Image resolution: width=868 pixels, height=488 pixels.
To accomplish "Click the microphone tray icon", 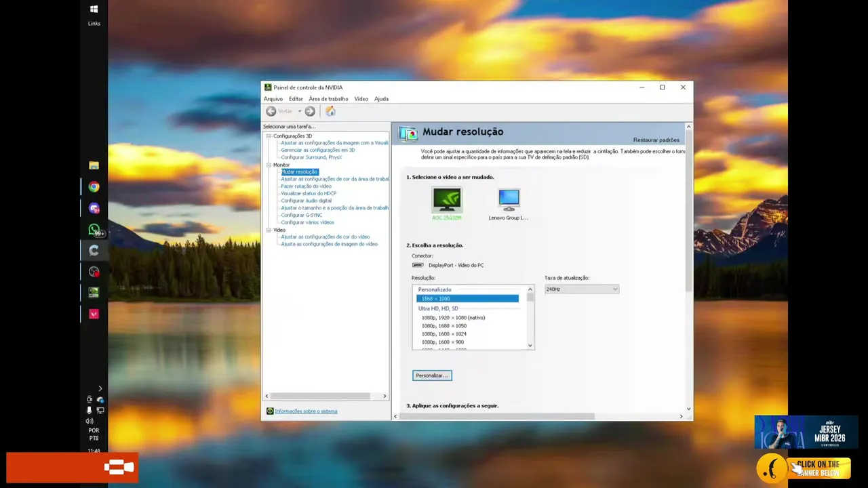I will coord(89,411).
